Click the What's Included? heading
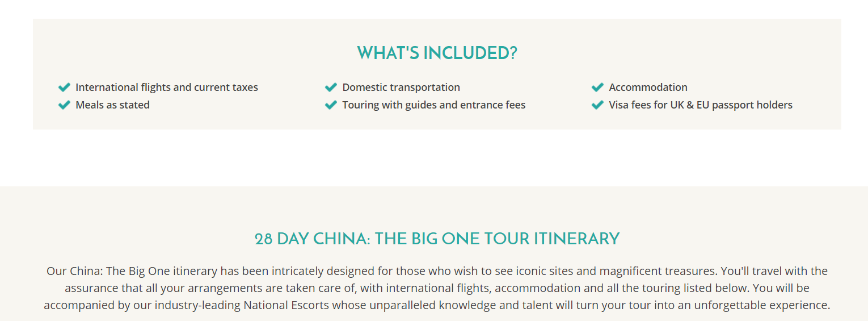 click(437, 53)
